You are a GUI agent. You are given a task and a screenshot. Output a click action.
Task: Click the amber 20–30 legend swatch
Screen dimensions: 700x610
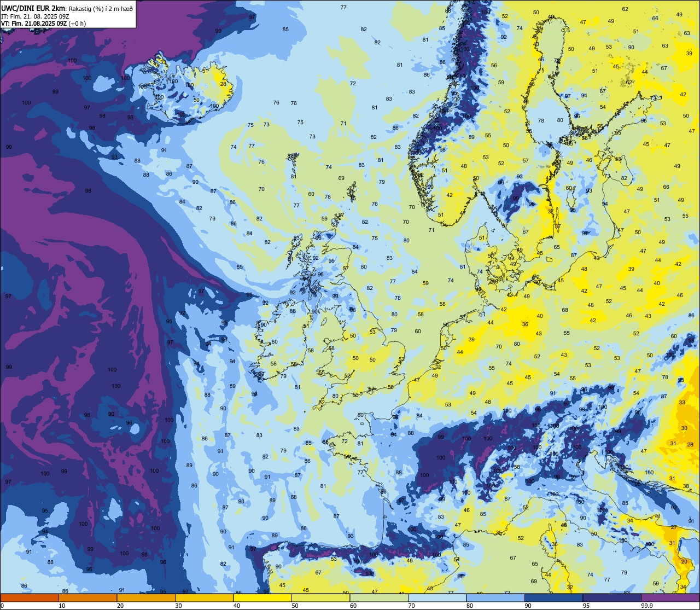click(146, 598)
